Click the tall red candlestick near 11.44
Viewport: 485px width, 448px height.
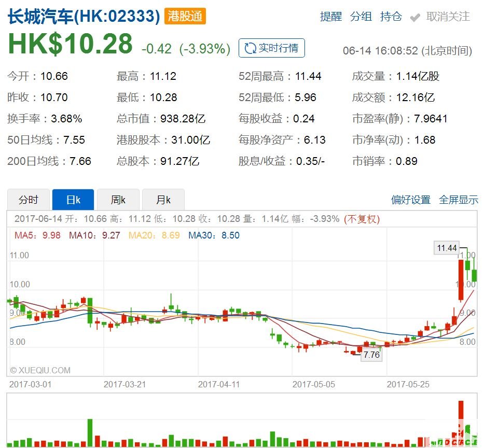click(x=461, y=280)
